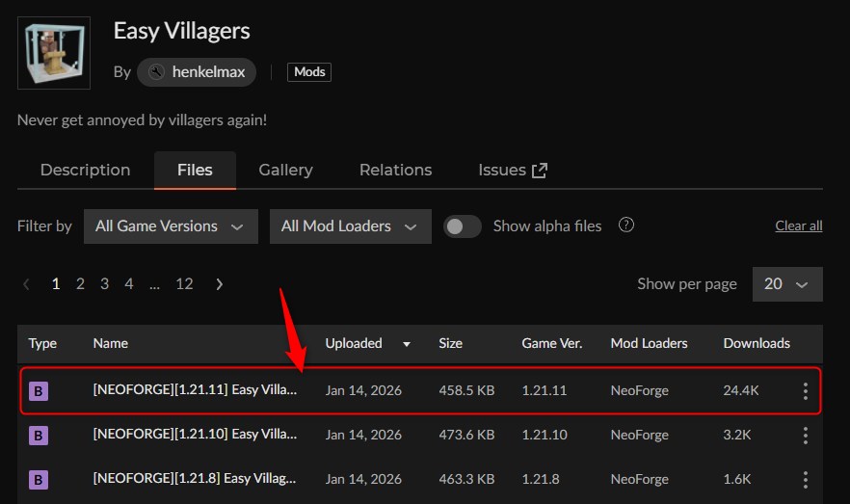Expand the All Mod Loaders dropdown

pyautogui.click(x=349, y=226)
